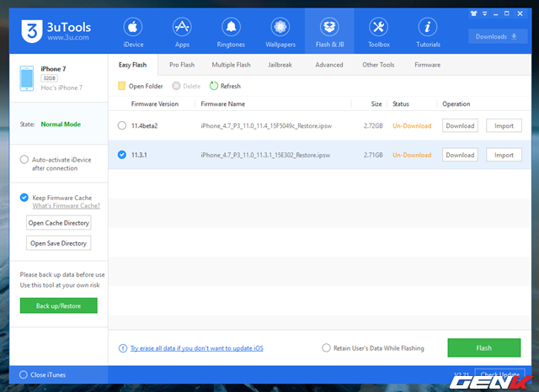Viewport: 539px width, 392px height.
Task: Click the Hoc's iPhone 7 device name
Action: (x=61, y=87)
